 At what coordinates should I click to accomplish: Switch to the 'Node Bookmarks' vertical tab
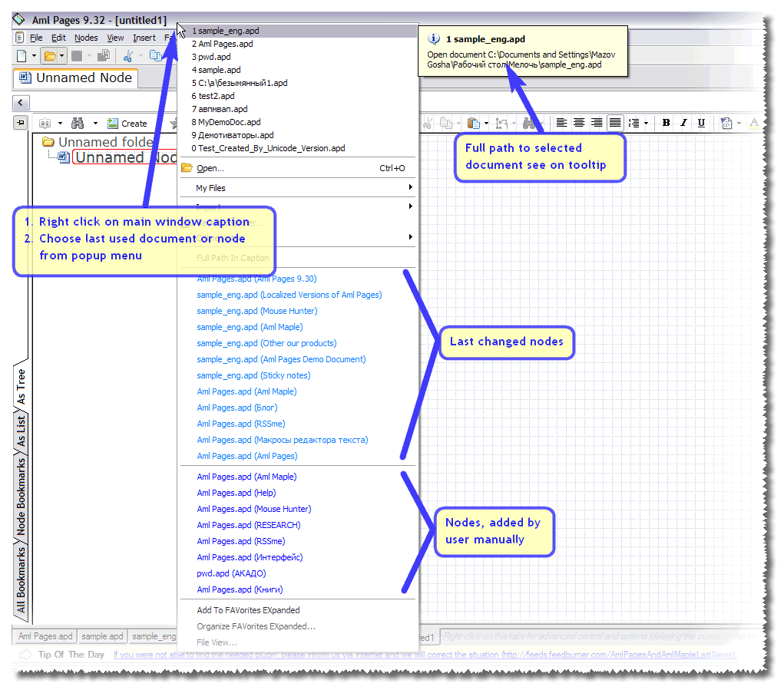(x=21, y=496)
